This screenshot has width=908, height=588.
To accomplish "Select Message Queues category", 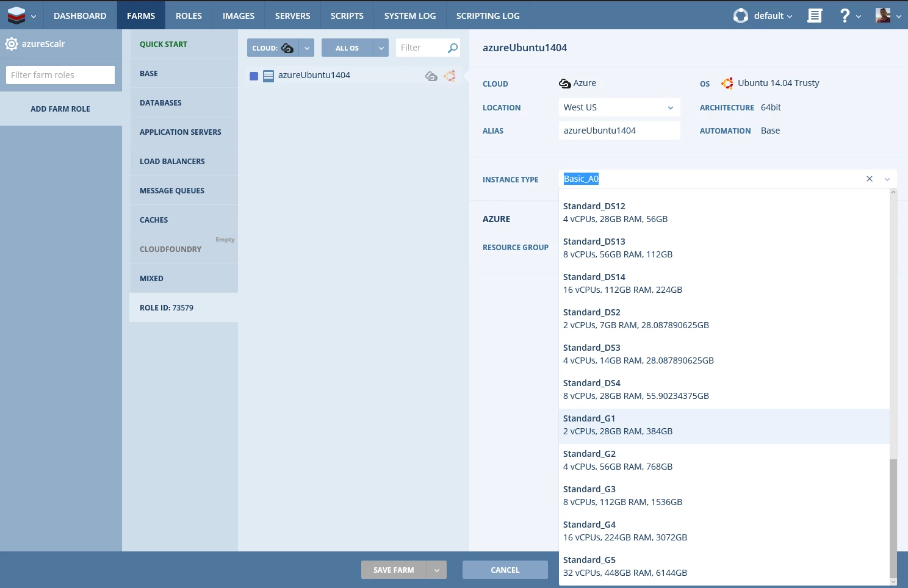I will 184,190.
